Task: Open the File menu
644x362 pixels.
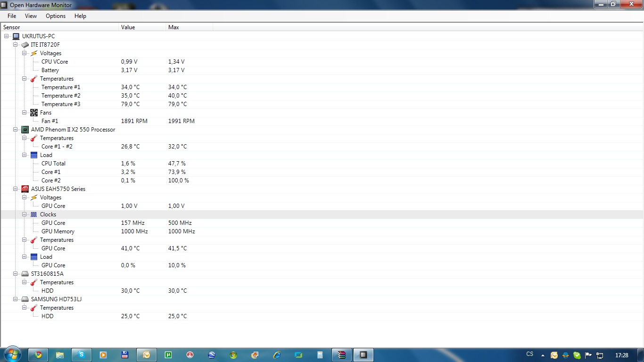Action: [12, 16]
